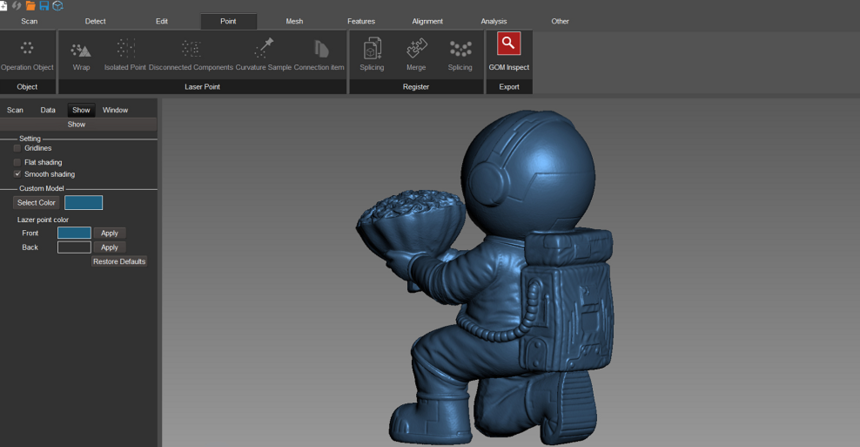
Task: Select the Disconnected Components tool
Action: click(x=191, y=55)
